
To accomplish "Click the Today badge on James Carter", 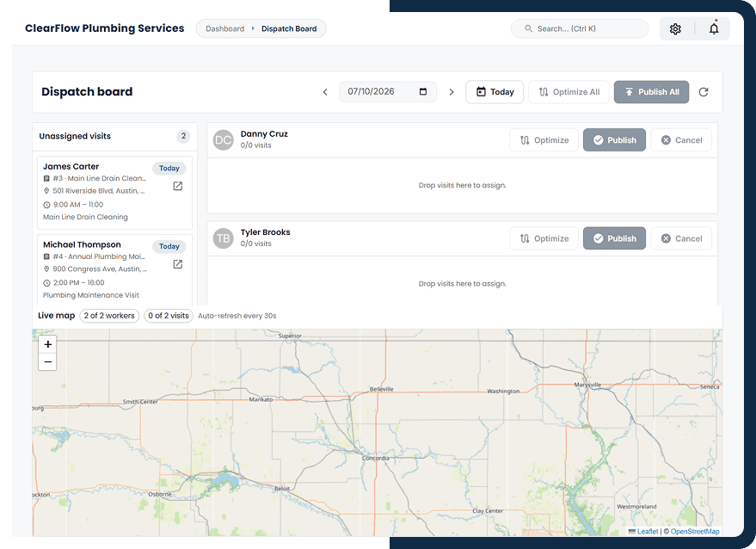I will tap(169, 168).
